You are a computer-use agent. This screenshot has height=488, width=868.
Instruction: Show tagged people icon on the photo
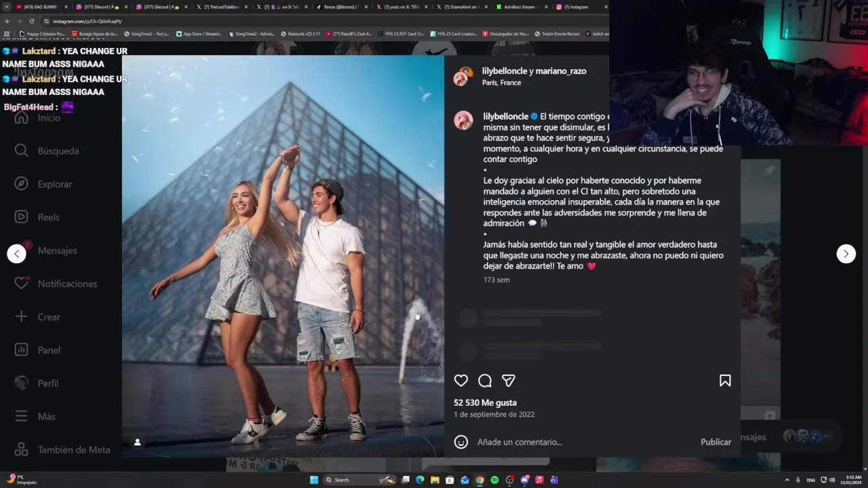click(137, 443)
